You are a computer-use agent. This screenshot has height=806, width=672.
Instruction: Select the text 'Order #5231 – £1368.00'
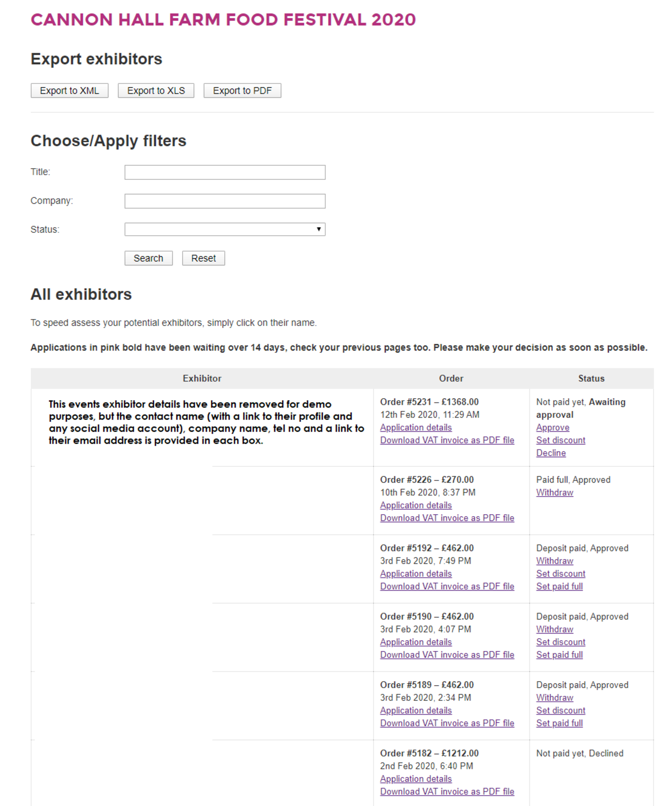(429, 402)
